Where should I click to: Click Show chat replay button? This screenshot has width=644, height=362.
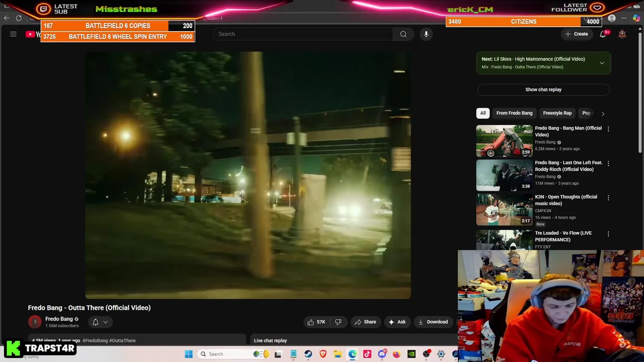[x=543, y=89]
